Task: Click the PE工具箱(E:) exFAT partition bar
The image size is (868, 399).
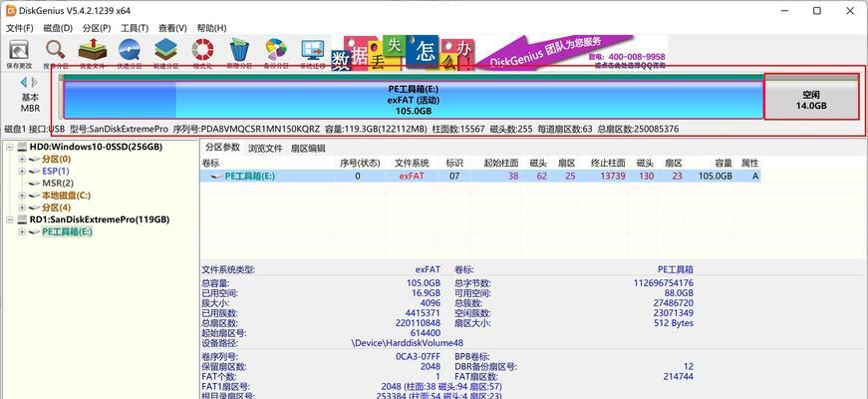Action: point(414,100)
